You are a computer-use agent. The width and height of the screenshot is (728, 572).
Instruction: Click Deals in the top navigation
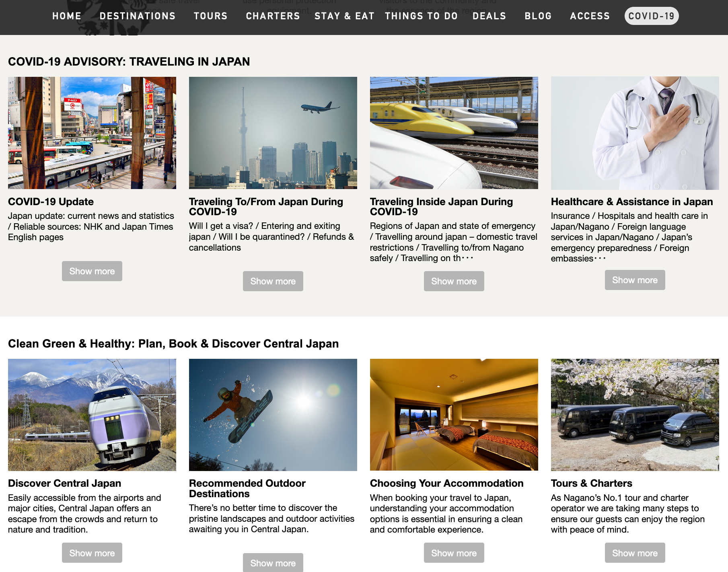click(x=489, y=16)
